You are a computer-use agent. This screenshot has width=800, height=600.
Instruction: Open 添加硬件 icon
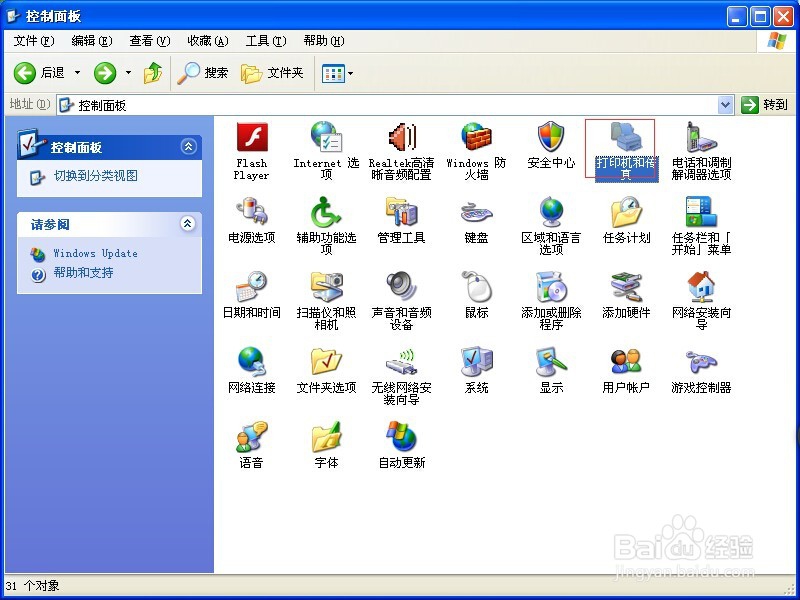626,287
